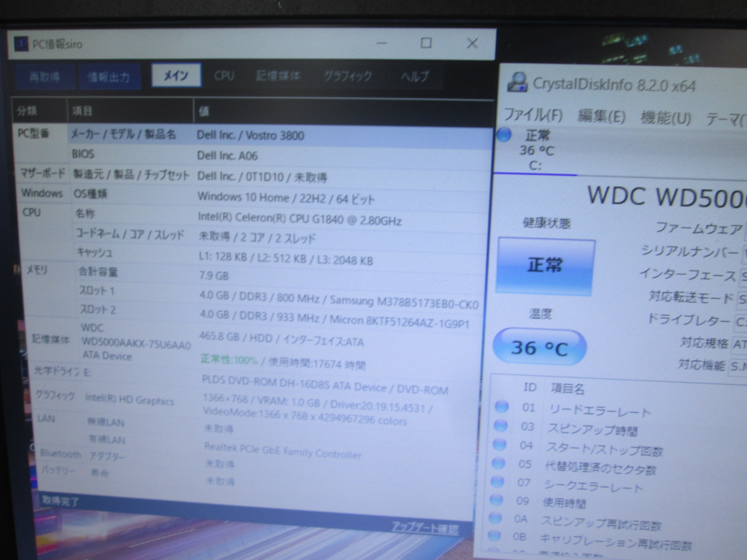
Task: Minimize the PC情報siro window
Action: [x=381, y=43]
